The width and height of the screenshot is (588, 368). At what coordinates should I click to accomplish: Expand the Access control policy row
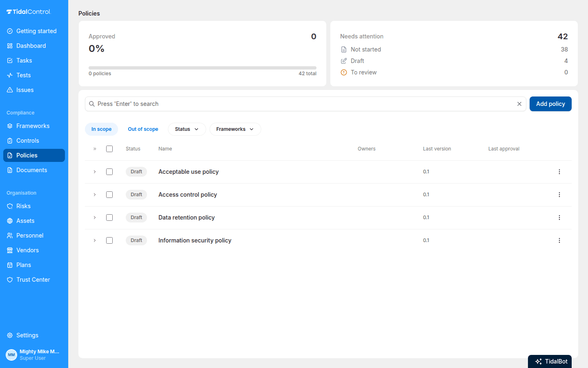click(95, 195)
